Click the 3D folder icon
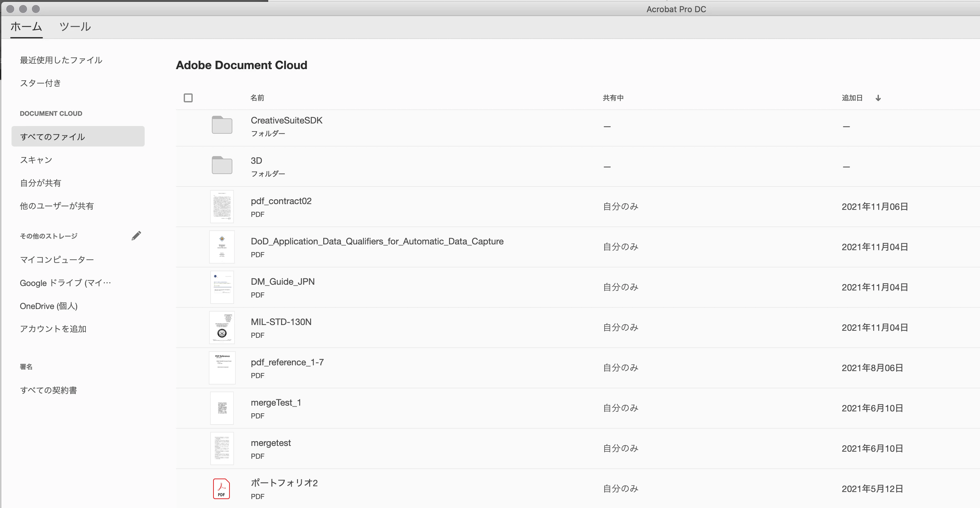980x508 pixels. [222, 165]
